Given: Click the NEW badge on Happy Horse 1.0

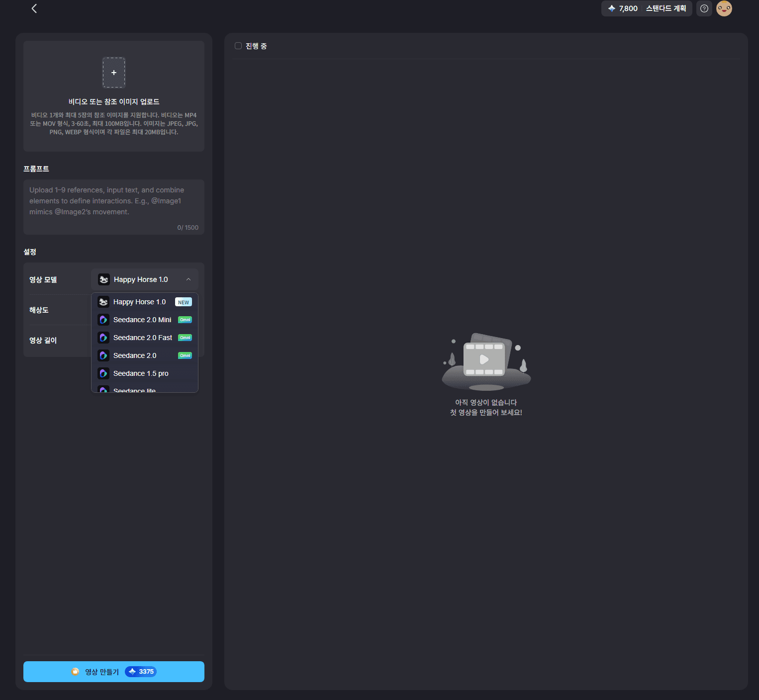Looking at the screenshot, I should (x=184, y=302).
